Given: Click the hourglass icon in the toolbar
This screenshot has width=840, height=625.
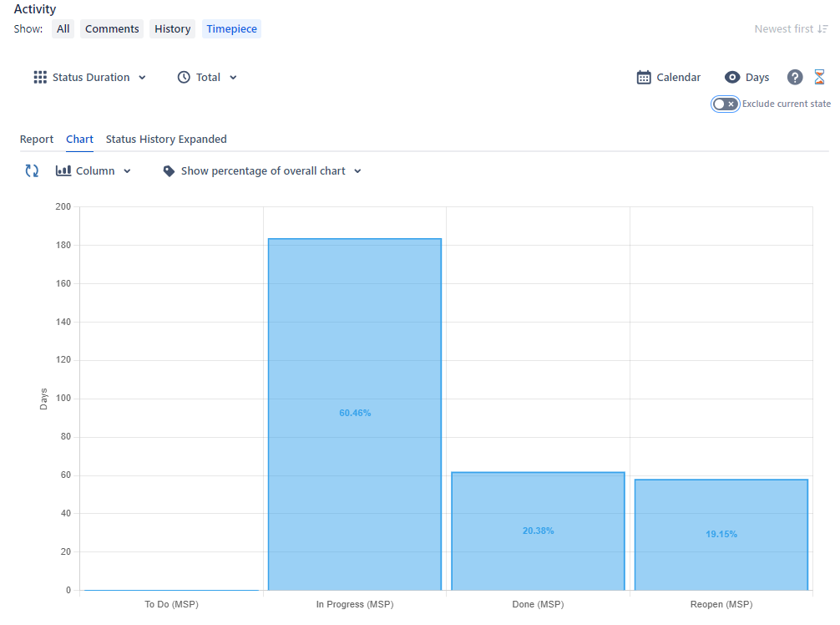Looking at the screenshot, I should 819,77.
